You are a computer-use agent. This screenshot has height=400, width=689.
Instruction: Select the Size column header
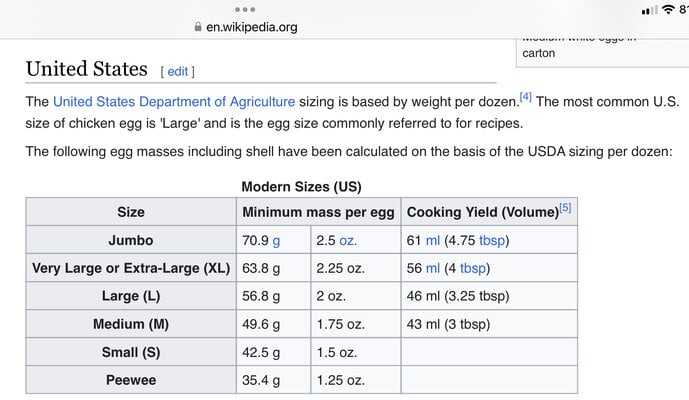(x=131, y=212)
